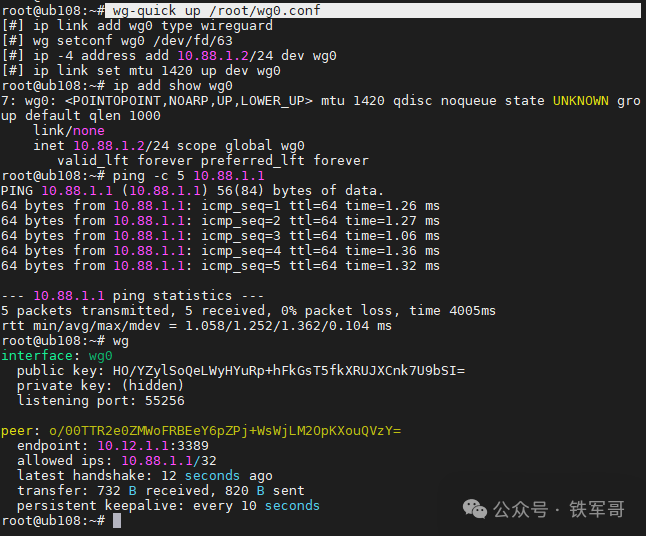Click the interface public key string
The image size is (646, 536).
point(289,370)
